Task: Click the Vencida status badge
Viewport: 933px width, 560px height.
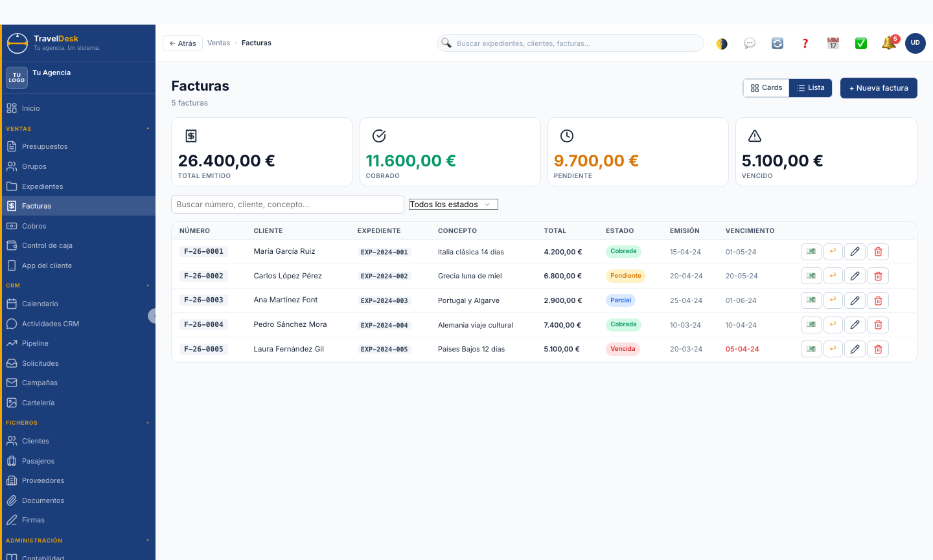Action: click(623, 349)
